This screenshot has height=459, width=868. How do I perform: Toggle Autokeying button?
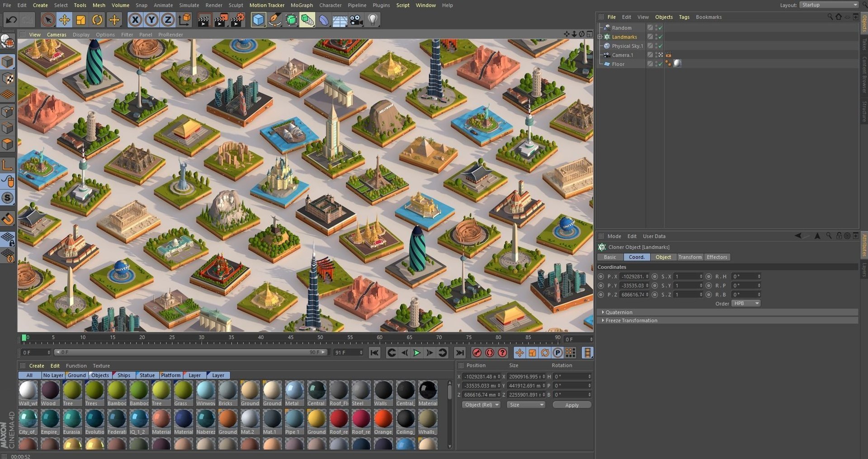pyautogui.click(x=490, y=353)
